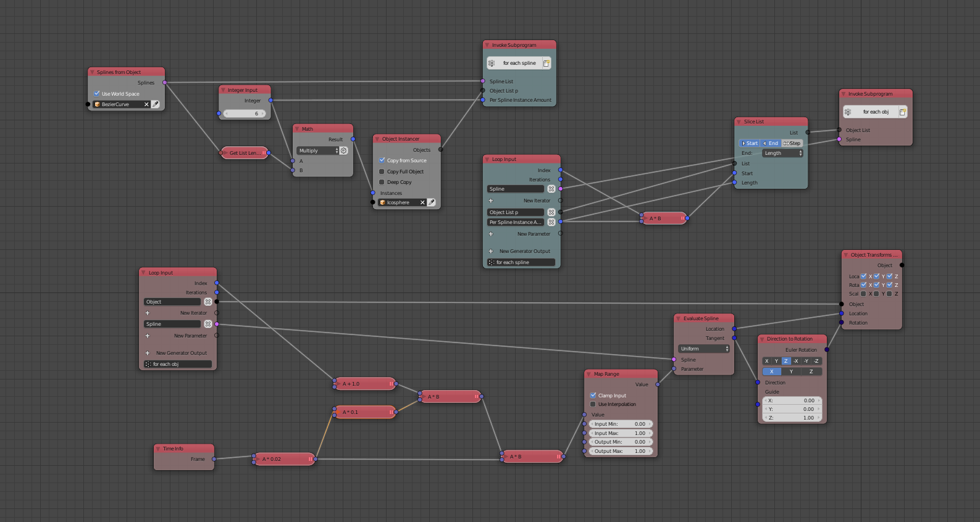Click Guide Z value field 1.00
This screenshot has width=980, height=522.
(792, 418)
